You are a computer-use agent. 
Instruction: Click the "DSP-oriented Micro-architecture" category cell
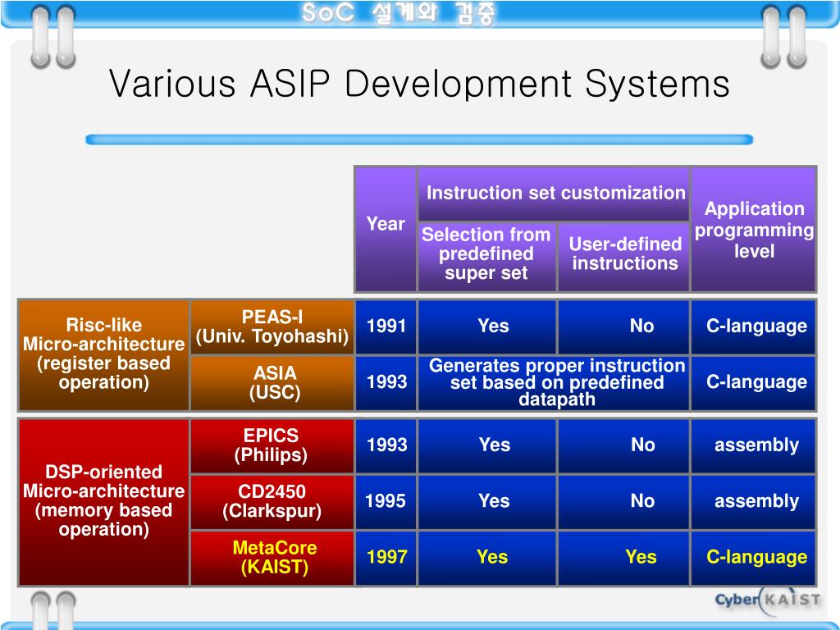click(104, 502)
